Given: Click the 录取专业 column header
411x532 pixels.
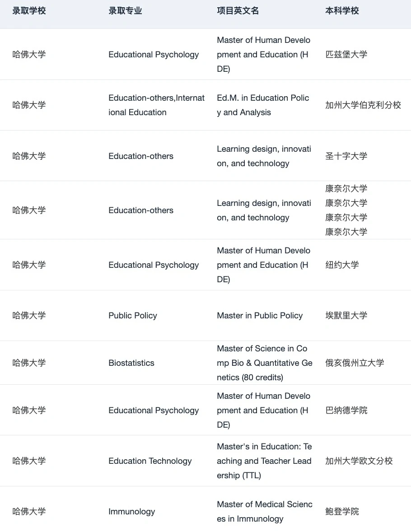Looking at the screenshot, I should click(125, 11).
